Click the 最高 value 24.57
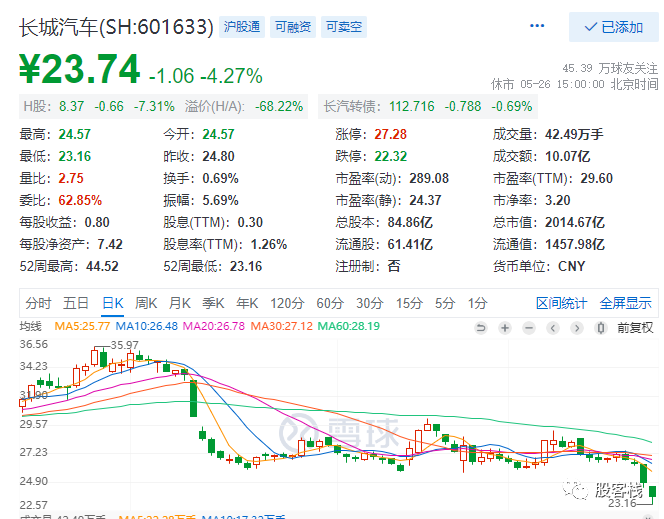 75,134
